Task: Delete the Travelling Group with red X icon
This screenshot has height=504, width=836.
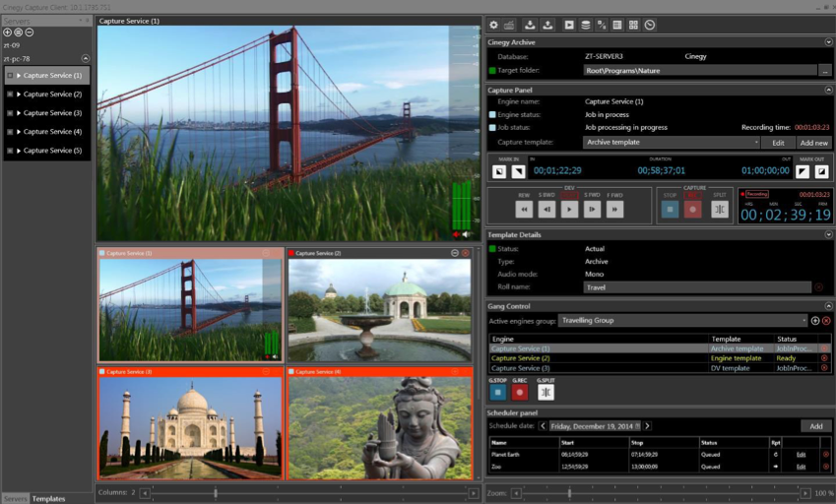Action: (826, 321)
